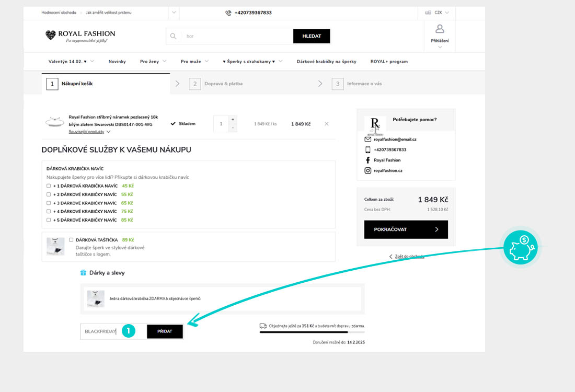Screen dimensions: 575x392
Task: Go to Doprava & platba step
Action: (223, 84)
